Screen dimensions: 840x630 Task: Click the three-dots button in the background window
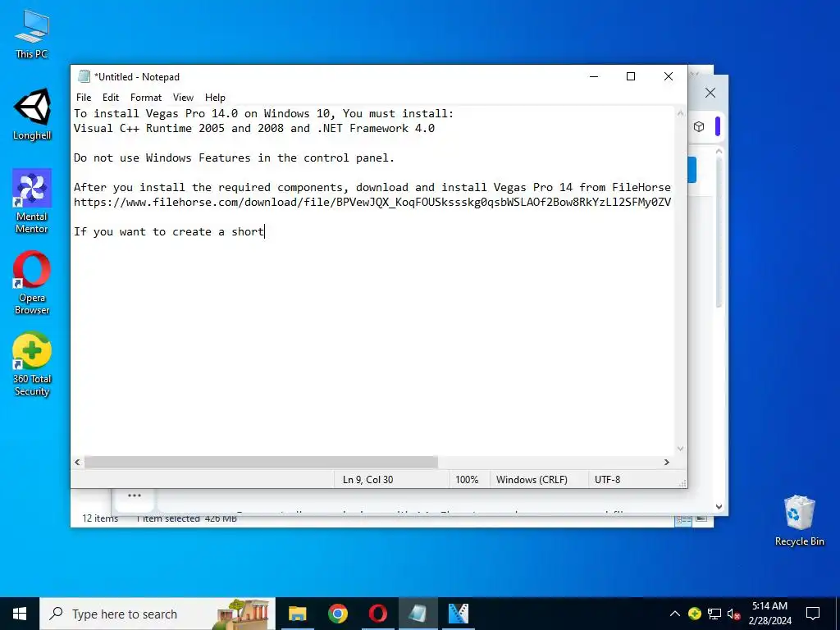point(135,495)
